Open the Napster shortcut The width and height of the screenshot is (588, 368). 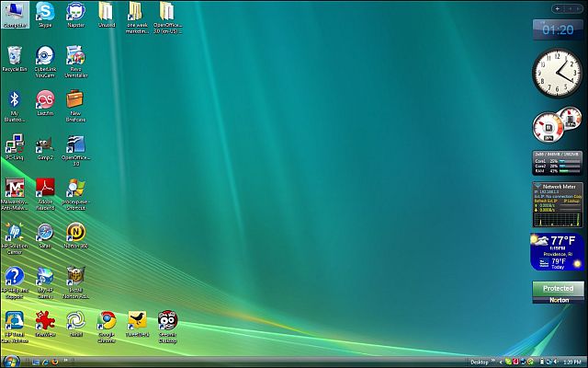(75, 15)
